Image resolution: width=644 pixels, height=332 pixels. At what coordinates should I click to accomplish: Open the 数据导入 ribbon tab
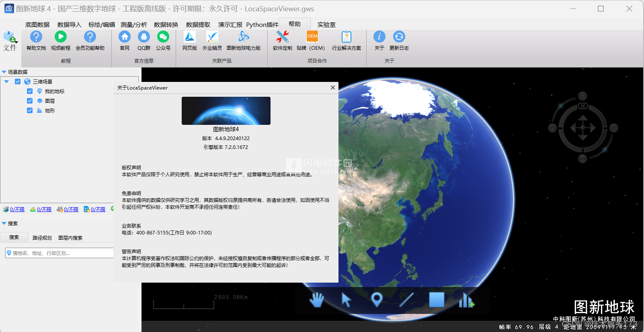(x=70, y=24)
